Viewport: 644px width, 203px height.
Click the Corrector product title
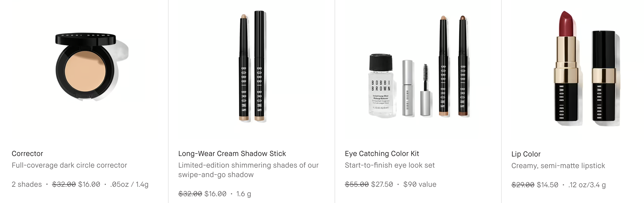pyautogui.click(x=27, y=154)
